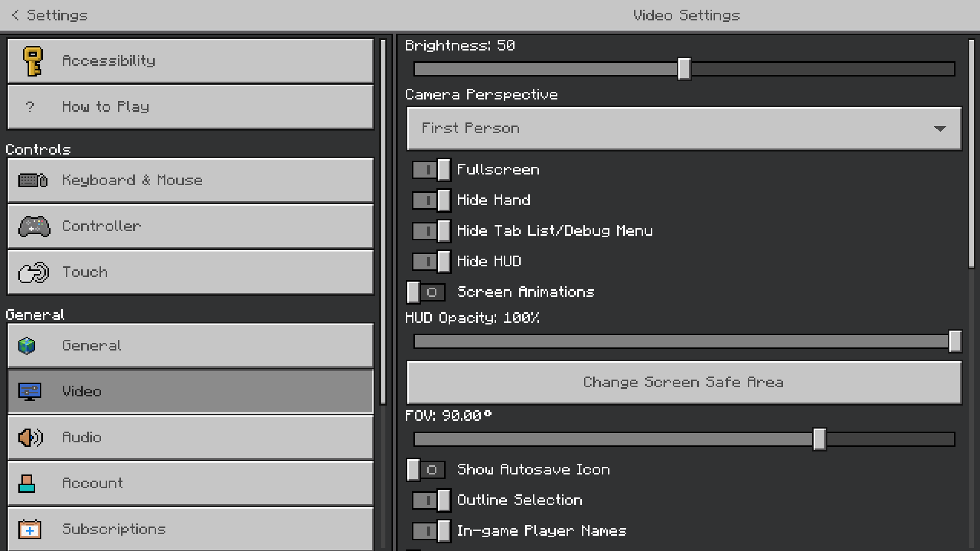Click the golden key Accessibility icon
This screenshot has height=551, width=980.
coord(33,61)
